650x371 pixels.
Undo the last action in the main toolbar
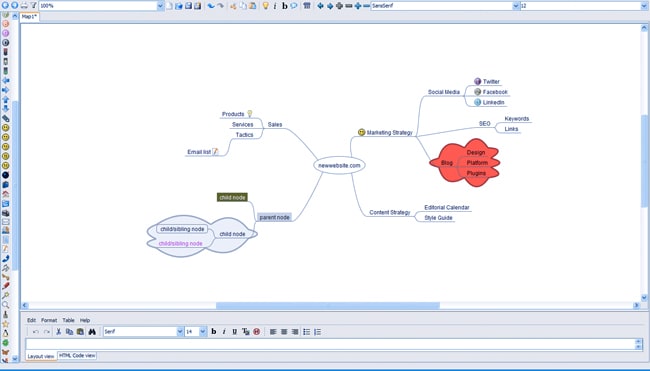click(211, 6)
